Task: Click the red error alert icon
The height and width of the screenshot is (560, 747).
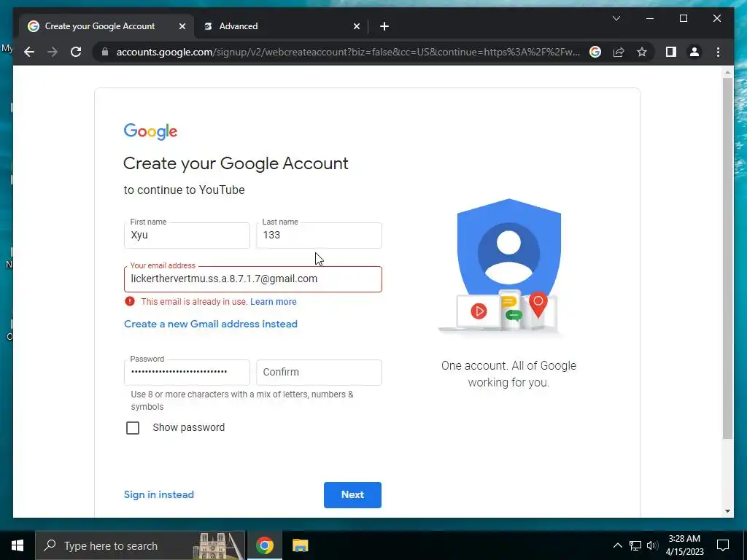Action: [130, 301]
